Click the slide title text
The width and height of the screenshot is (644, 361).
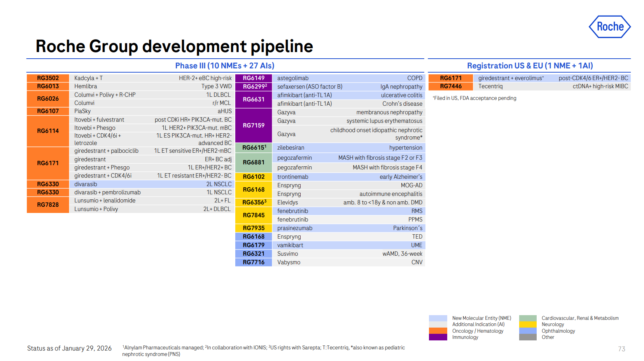pyautogui.click(x=174, y=46)
